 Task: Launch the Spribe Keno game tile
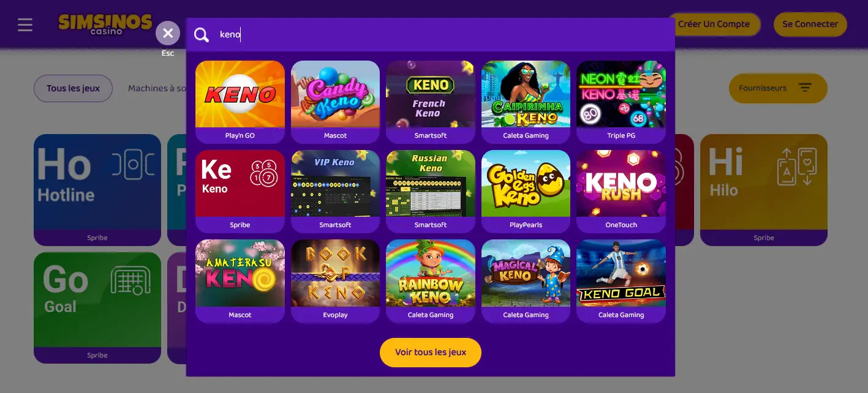[x=240, y=191]
